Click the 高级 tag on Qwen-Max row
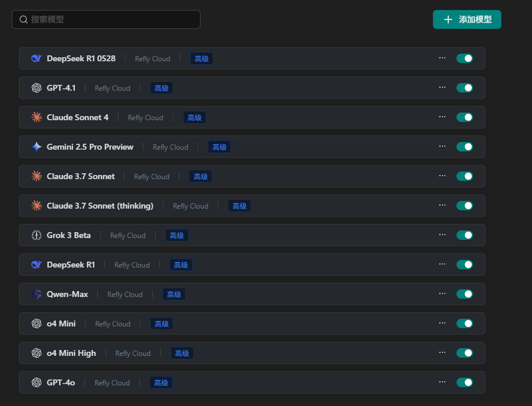This screenshot has width=532, height=406. [x=174, y=294]
